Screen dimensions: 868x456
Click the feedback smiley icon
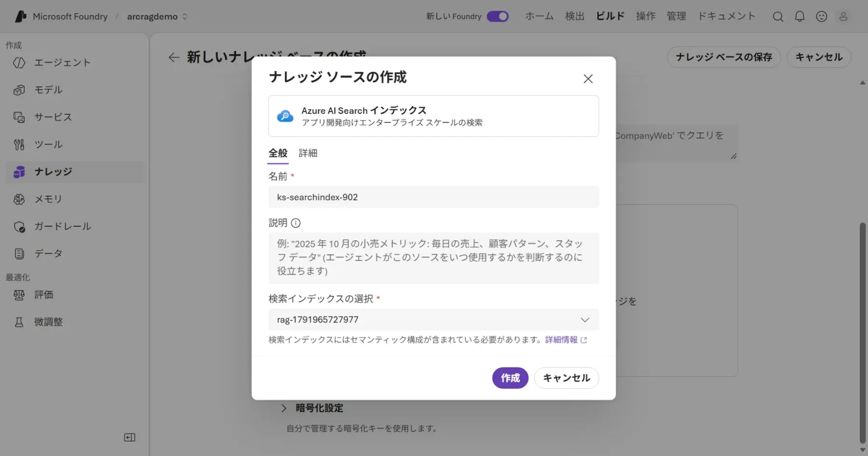click(x=822, y=16)
